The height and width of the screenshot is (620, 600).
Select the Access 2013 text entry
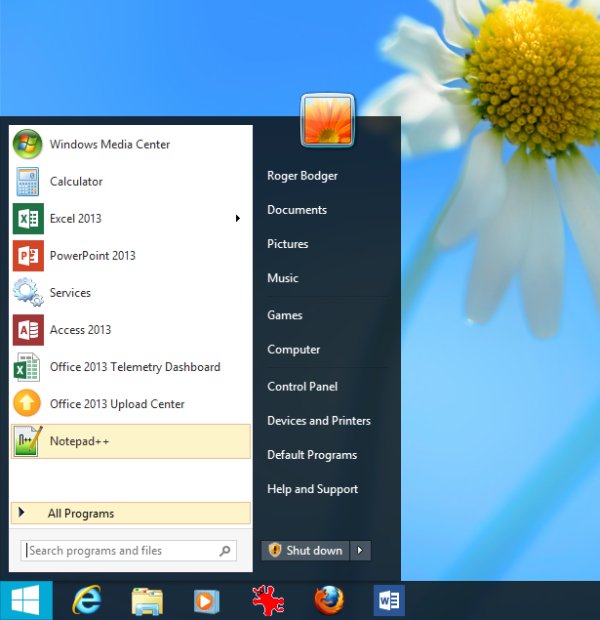pos(80,330)
